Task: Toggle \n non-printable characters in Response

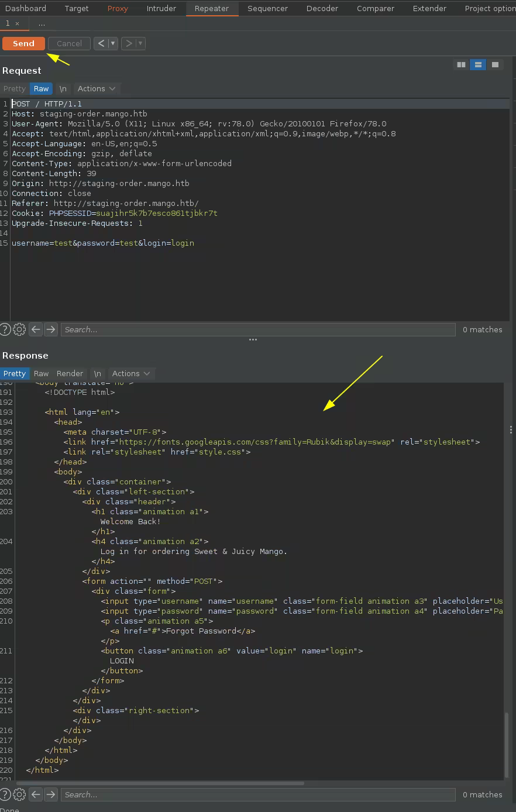Action: tap(97, 374)
